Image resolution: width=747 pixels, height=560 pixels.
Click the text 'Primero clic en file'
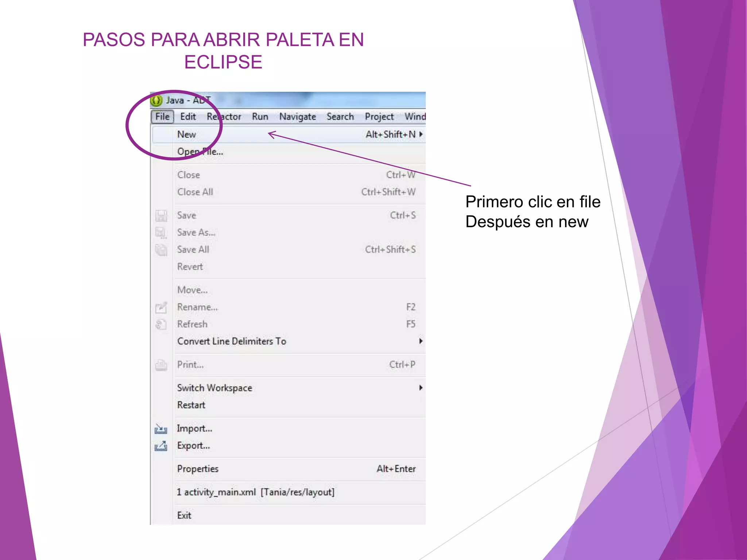[533, 202]
